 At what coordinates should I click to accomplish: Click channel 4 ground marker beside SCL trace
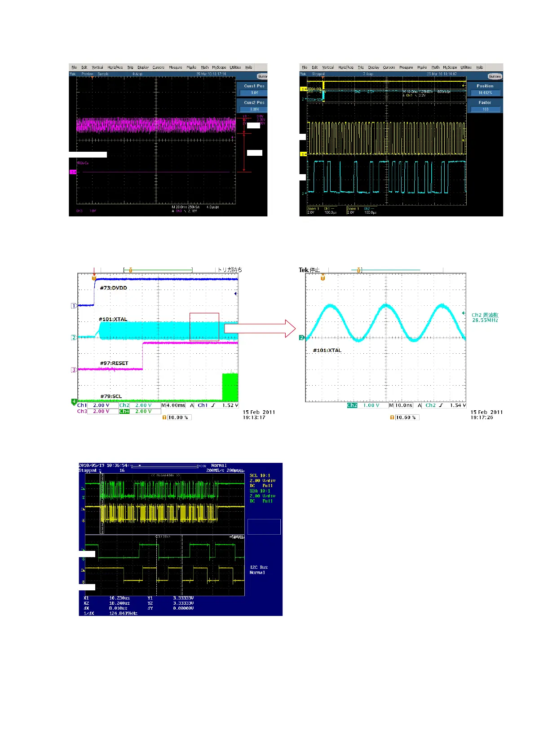pyautogui.click(x=74, y=401)
